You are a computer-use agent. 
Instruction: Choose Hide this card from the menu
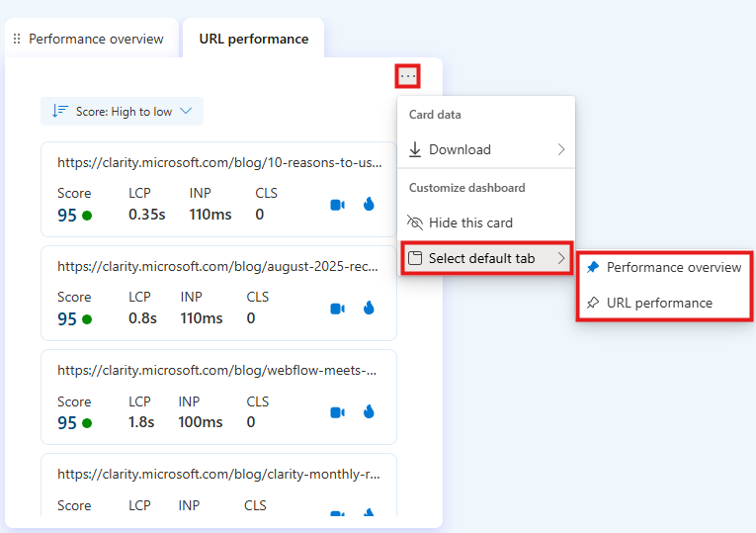point(486,222)
